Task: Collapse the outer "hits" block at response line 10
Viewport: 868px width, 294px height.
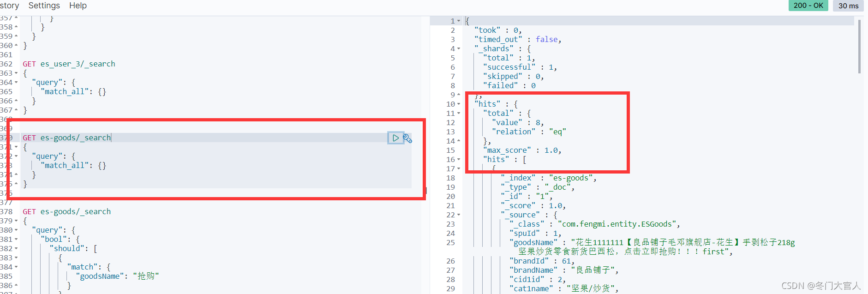Action: pos(459,104)
